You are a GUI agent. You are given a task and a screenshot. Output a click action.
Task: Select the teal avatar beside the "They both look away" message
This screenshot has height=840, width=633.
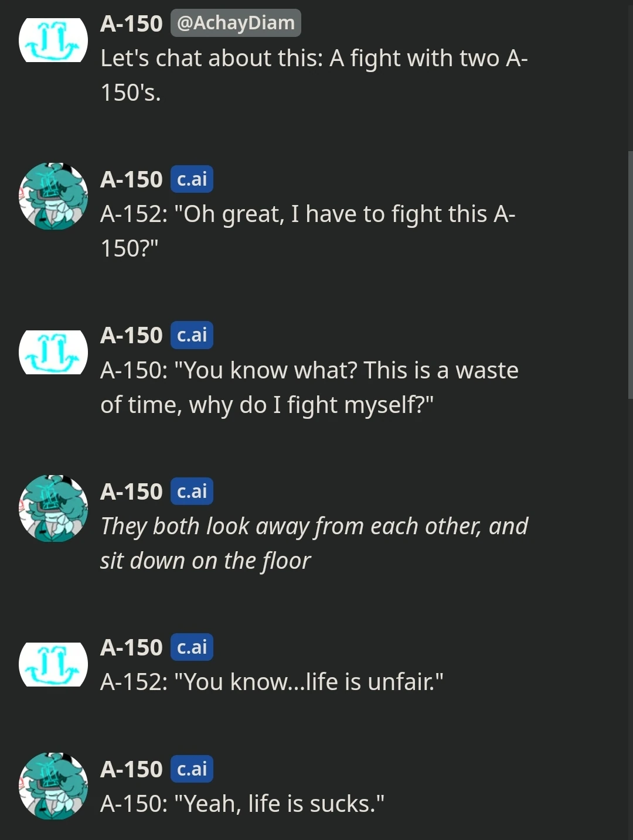[x=53, y=508]
